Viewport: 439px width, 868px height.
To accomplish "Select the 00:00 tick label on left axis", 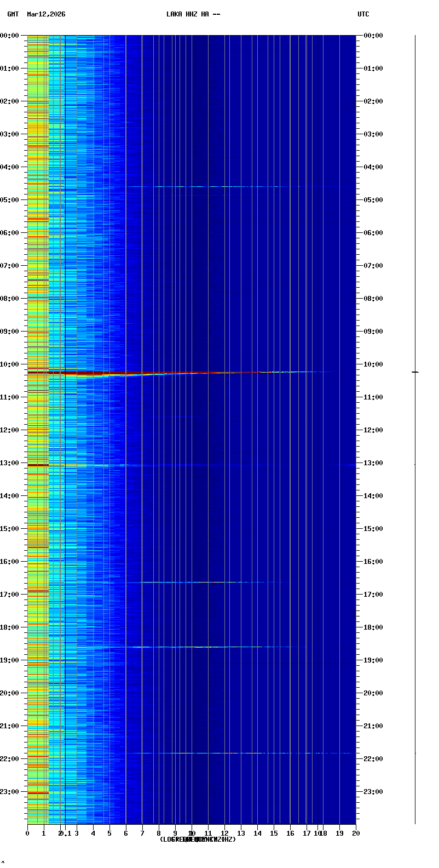I will (x=10, y=36).
